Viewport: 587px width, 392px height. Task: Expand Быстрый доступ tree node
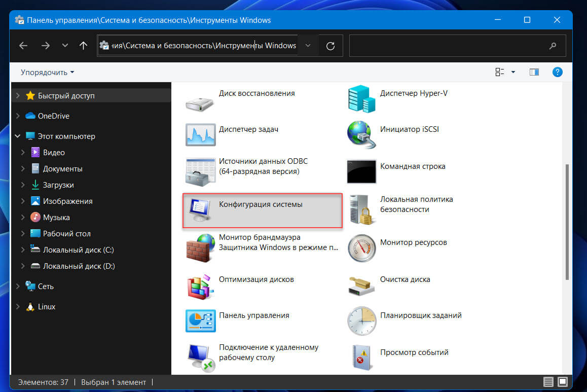(x=18, y=96)
